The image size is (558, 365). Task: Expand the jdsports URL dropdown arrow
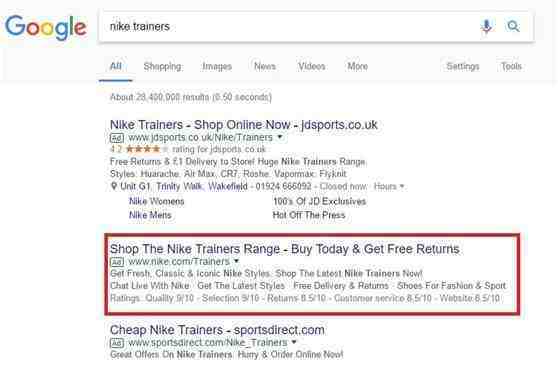point(280,137)
